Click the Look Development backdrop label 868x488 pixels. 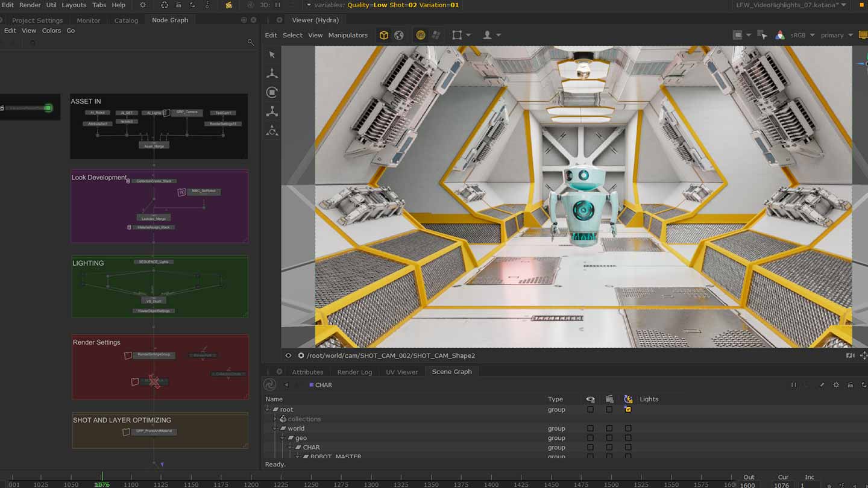tap(99, 178)
